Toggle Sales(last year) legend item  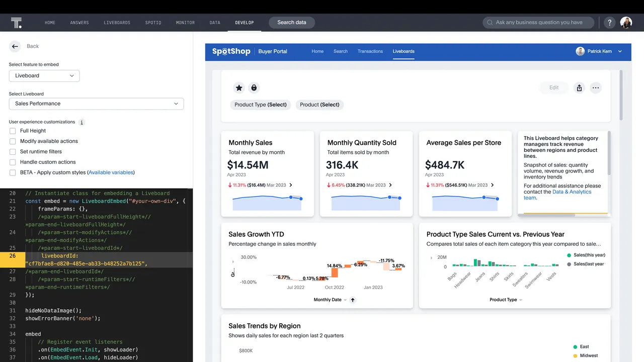pos(586,264)
